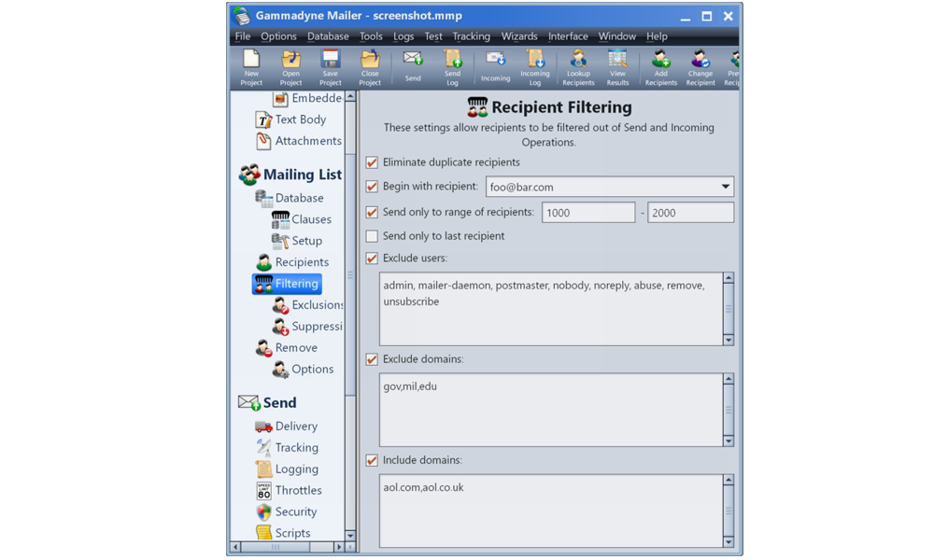Open the Tracking menu
Viewport: 934px width, 560px height.
pos(471,36)
